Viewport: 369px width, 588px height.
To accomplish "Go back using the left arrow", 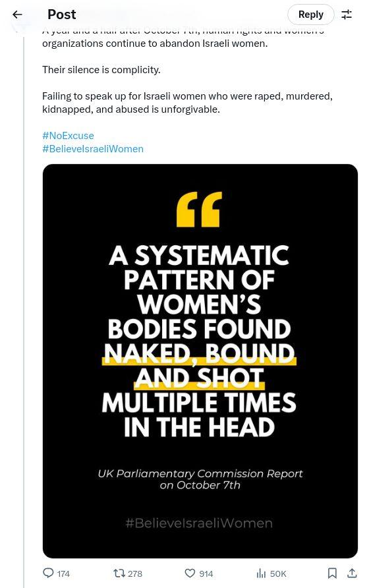I will [17, 15].
